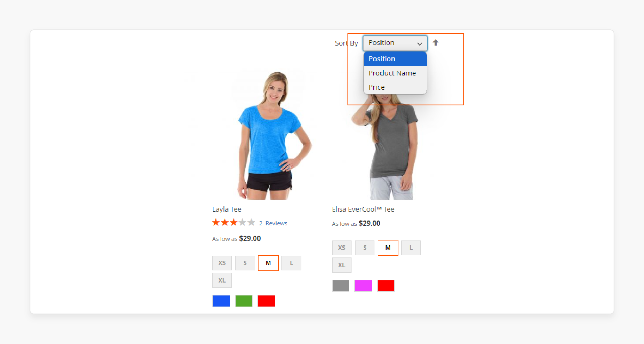Select size M for Elisa EverCool Tee

(388, 247)
